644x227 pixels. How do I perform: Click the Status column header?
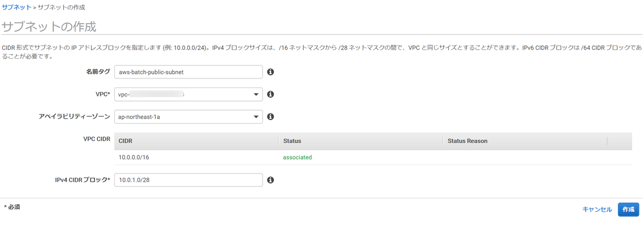(292, 141)
